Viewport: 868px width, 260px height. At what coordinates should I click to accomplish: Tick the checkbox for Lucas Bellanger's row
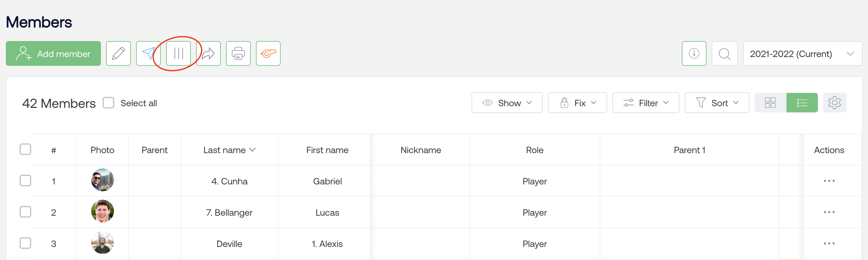point(25,212)
